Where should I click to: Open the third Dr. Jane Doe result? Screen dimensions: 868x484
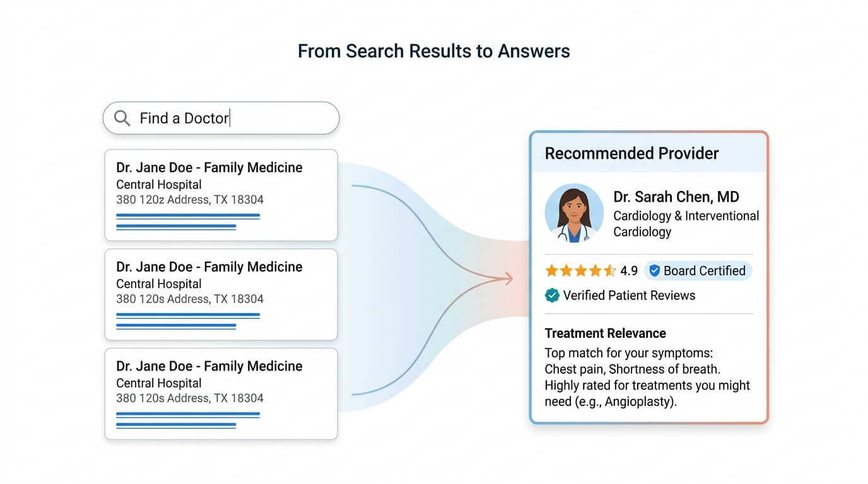click(x=221, y=394)
